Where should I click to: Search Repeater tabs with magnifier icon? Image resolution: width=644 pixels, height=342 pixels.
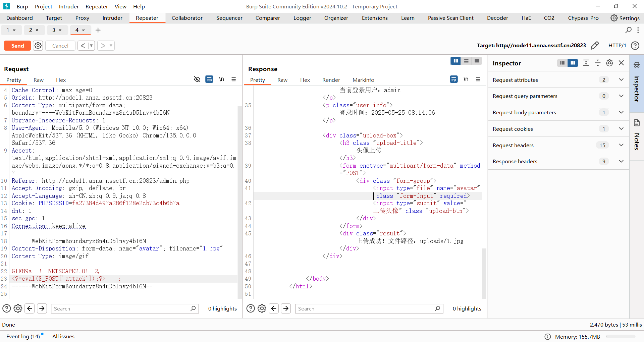point(628,30)
